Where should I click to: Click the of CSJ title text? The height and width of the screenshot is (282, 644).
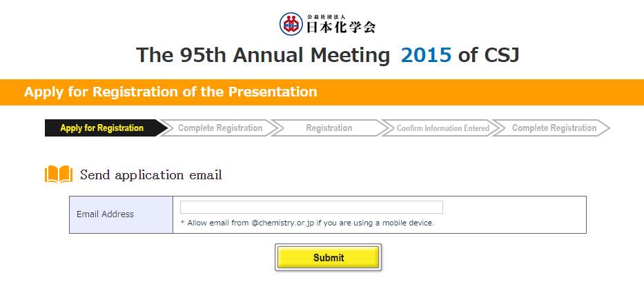[x=489, y=55]
